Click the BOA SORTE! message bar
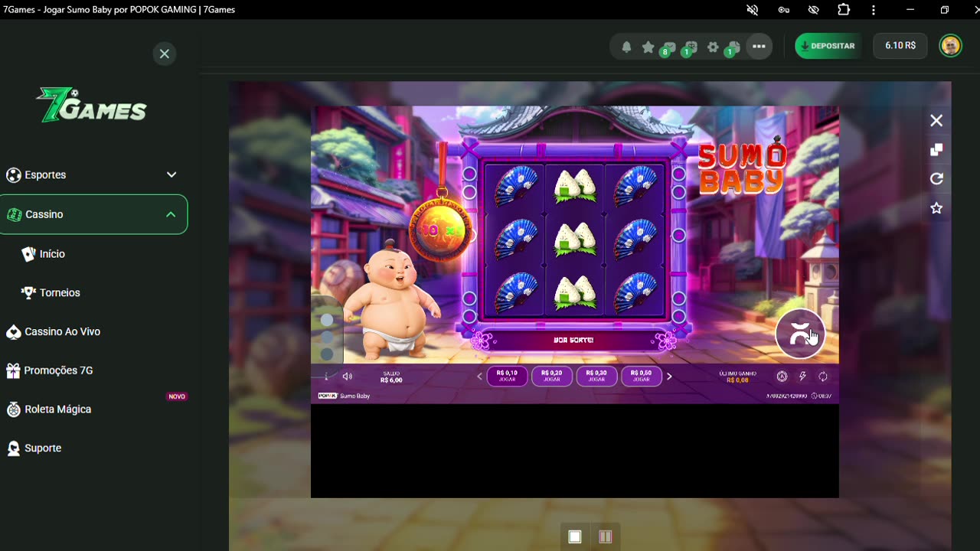This screenshot has width=980, height=551. pyautogui.click(x=573, y=340)
